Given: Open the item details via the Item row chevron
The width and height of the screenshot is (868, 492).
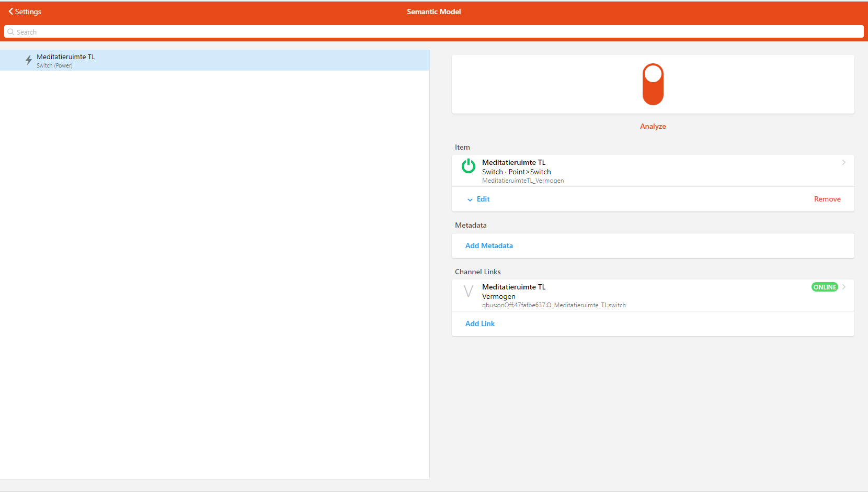Looking at the screenshot, I should point(843,162).
